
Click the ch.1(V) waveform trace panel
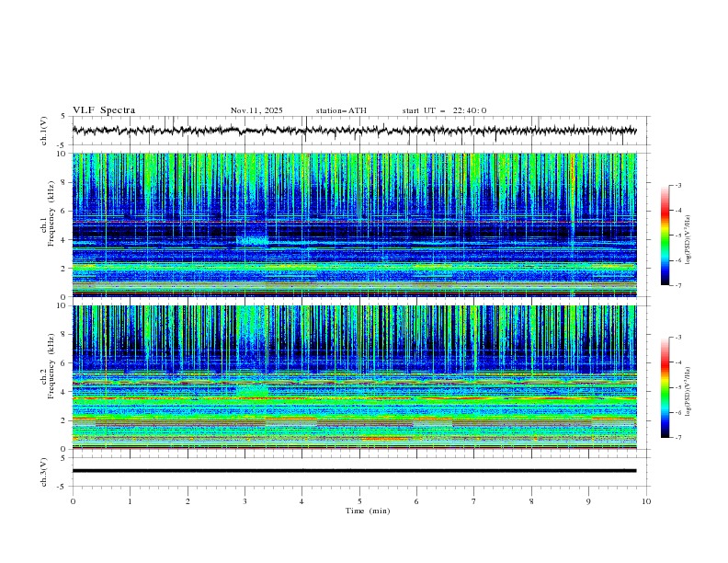click(x=358, y=131)
